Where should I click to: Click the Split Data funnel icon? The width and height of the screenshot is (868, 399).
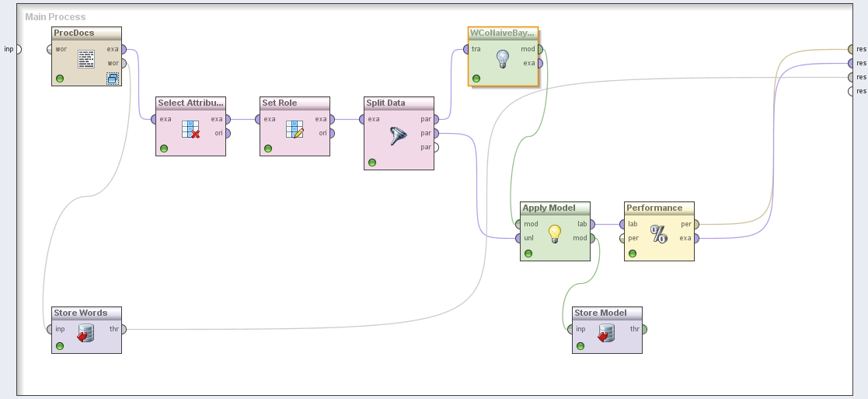(x=399, y=137)
